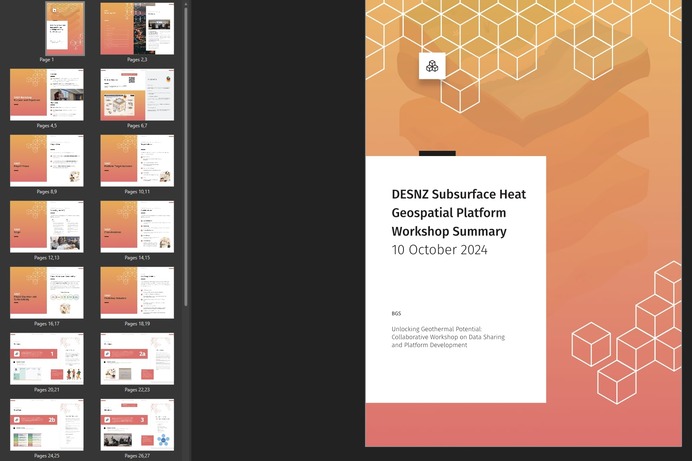Click the 'Pages 12,13' label
692x461 pixels.
pos(47,258)
